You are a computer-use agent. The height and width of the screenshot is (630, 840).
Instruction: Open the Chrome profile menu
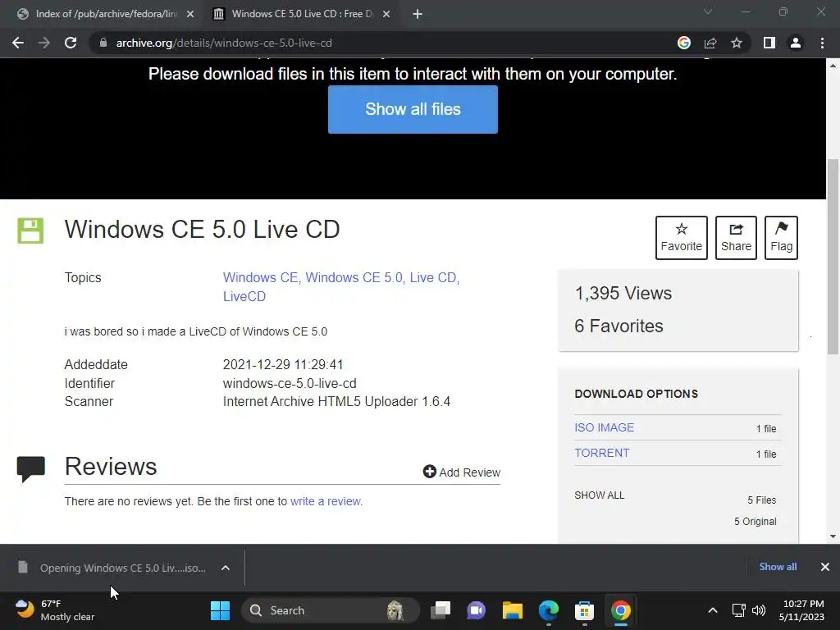pyautogui.click(x=796, y=43)
